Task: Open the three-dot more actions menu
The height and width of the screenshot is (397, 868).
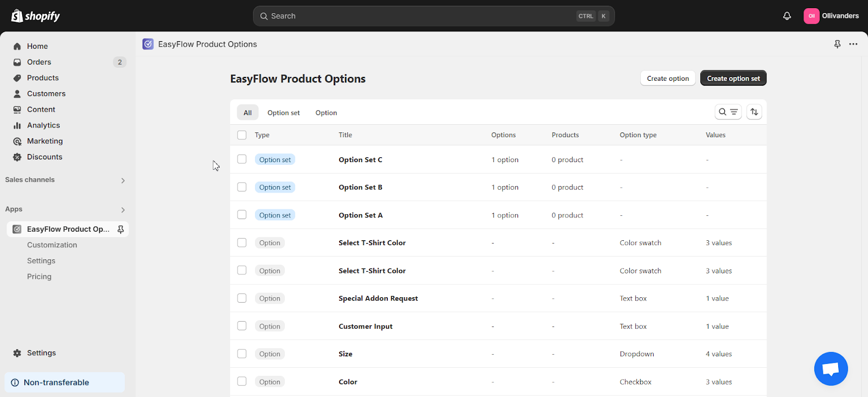Action: pyautogui.click(x=853, y=44)
